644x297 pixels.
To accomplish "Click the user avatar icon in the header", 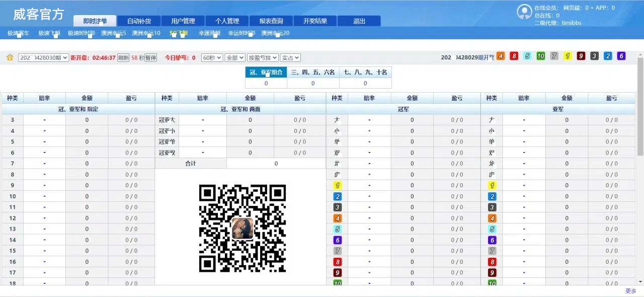I will (525, 12).
